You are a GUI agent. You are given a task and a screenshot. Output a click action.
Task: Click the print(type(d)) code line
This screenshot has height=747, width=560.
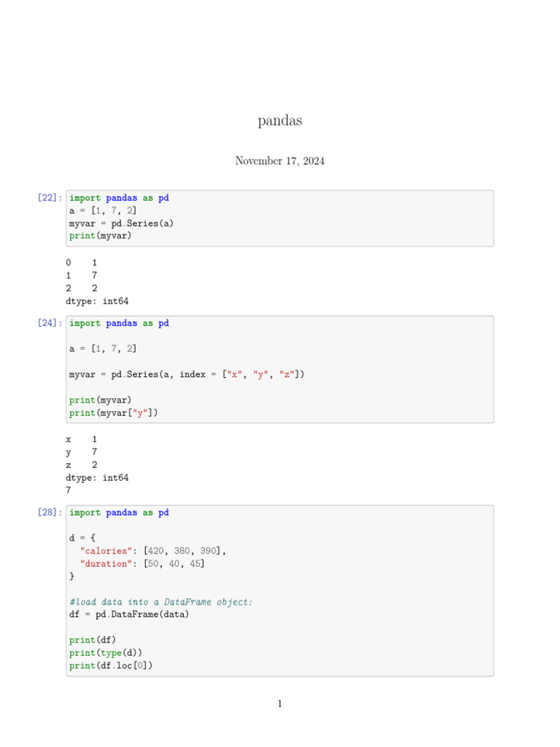coord(106,653)
